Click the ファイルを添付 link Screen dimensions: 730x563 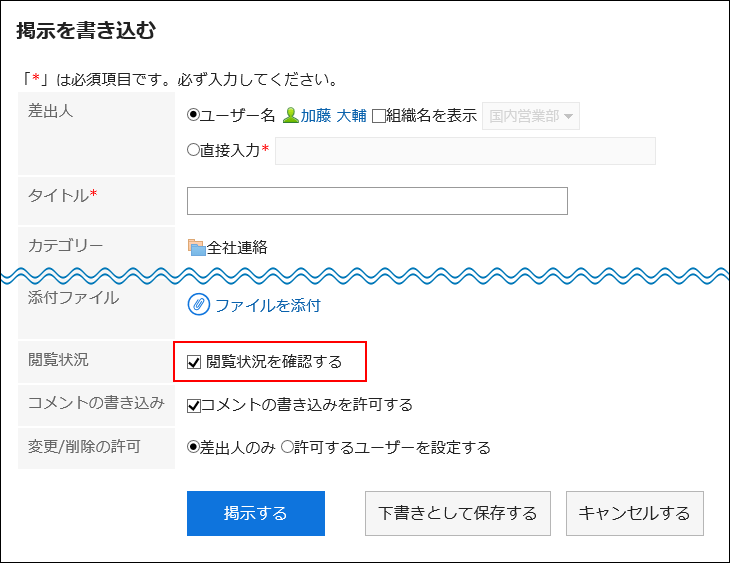point(268,305)
